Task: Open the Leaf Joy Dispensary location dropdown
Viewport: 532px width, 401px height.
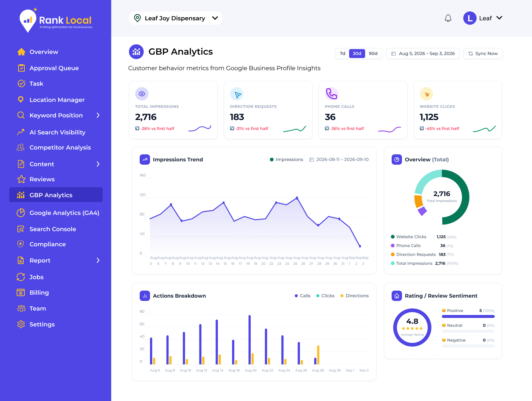Action: [x=175, y=18]
